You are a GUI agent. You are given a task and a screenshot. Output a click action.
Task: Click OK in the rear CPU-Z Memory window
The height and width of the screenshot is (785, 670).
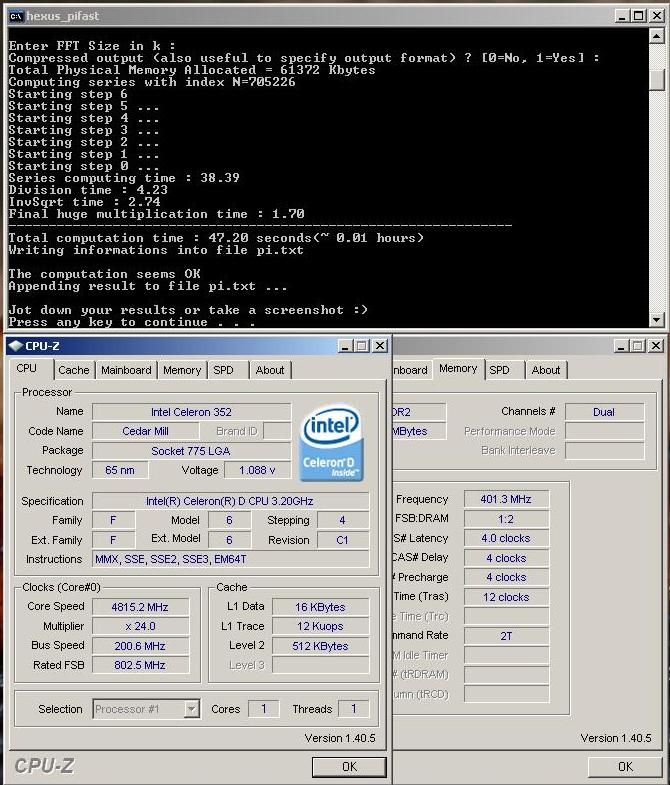click(625, 766)
